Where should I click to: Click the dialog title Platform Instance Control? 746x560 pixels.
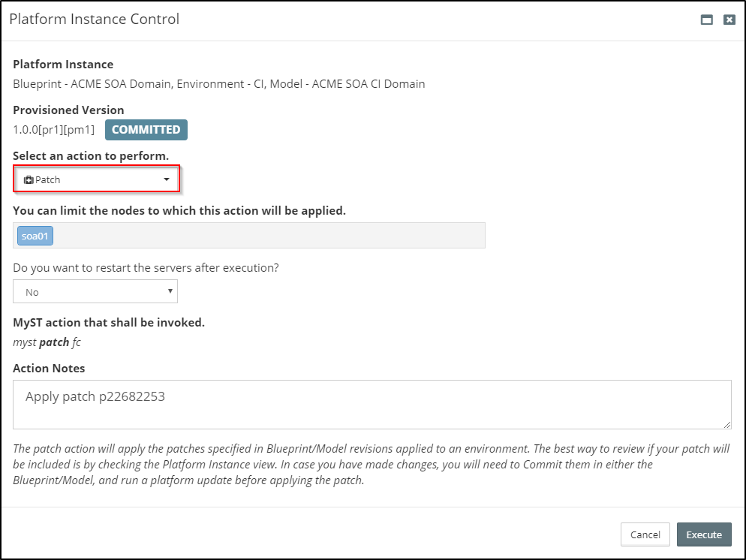[95, 20]
